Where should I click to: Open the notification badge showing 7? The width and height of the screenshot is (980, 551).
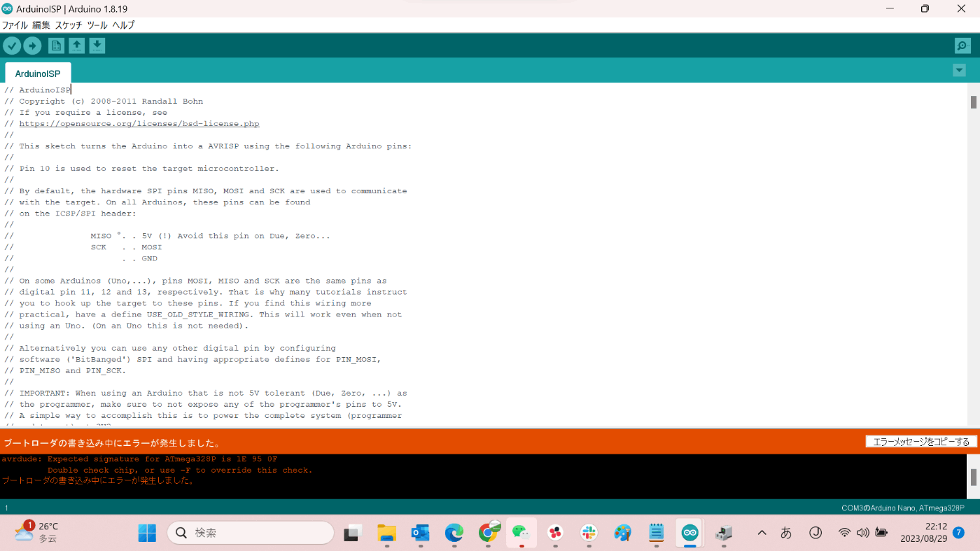959,533
